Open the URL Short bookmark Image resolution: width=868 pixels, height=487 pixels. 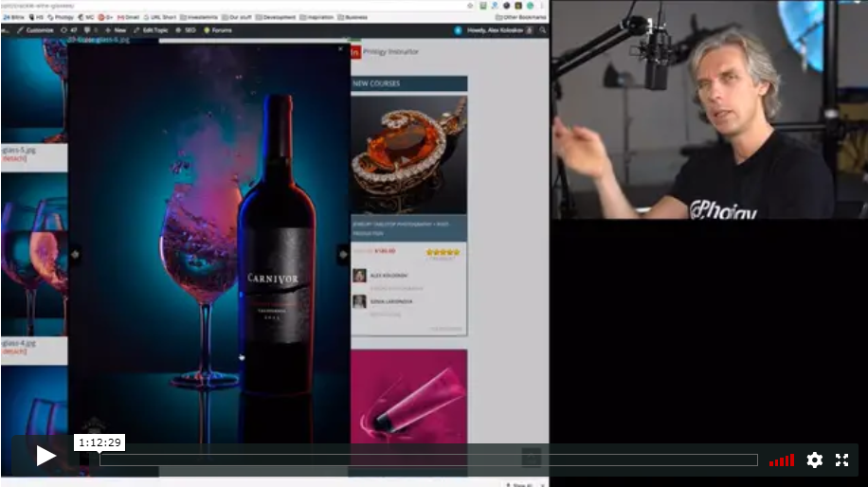tap(160, 17)
